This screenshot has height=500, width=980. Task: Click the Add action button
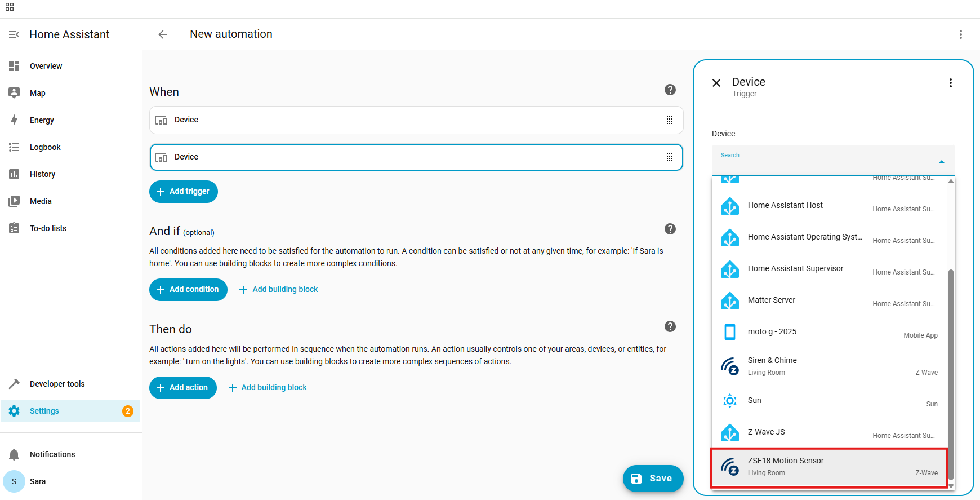pos(183,388)
